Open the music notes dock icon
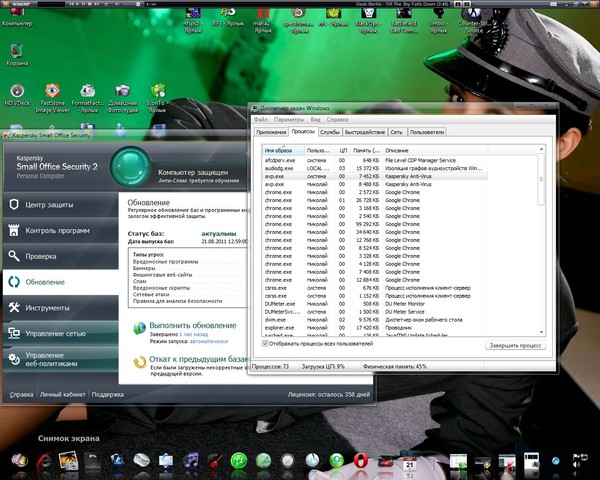Screen dimensions: 600x480 click(x=191, y=460)
